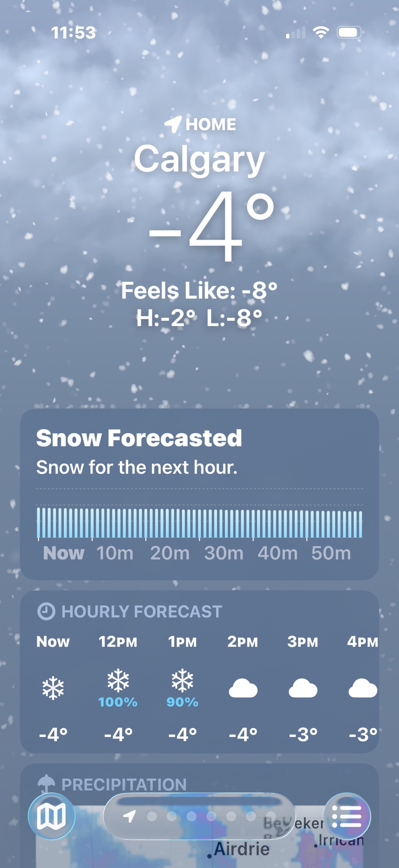Screen dimensions: 399x868
Task: Tap the Now snowflake icon
Action: [53, 688]
